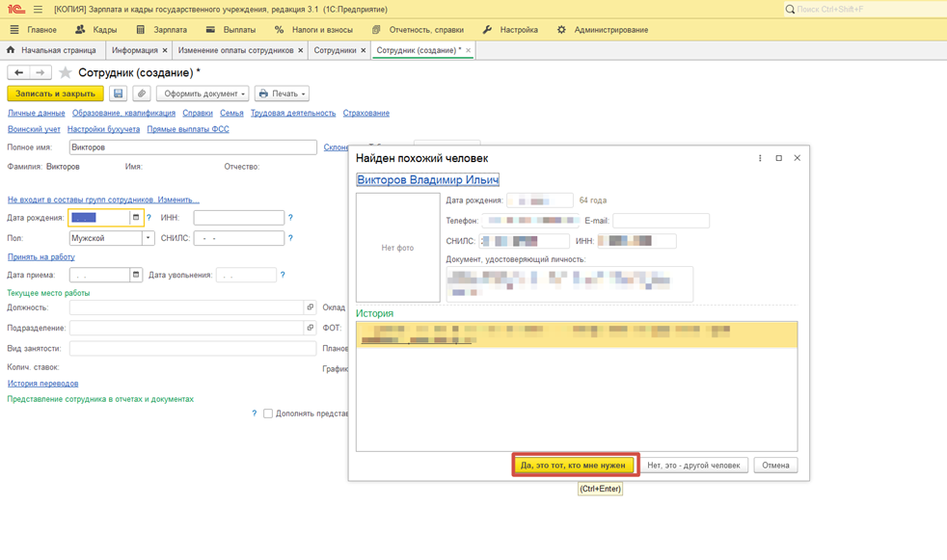Open the Зарплата menu
Screen dimensions: 947x560
(x=162, y=30)
